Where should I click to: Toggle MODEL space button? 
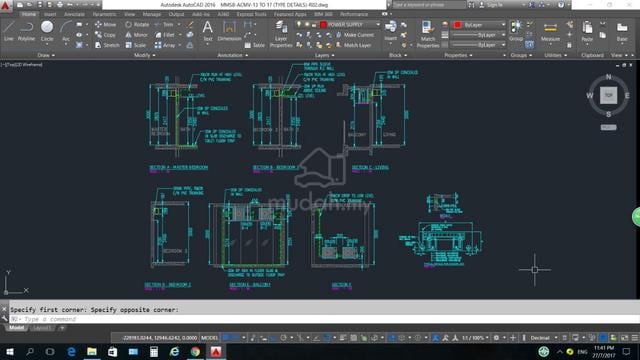(209, 338)
